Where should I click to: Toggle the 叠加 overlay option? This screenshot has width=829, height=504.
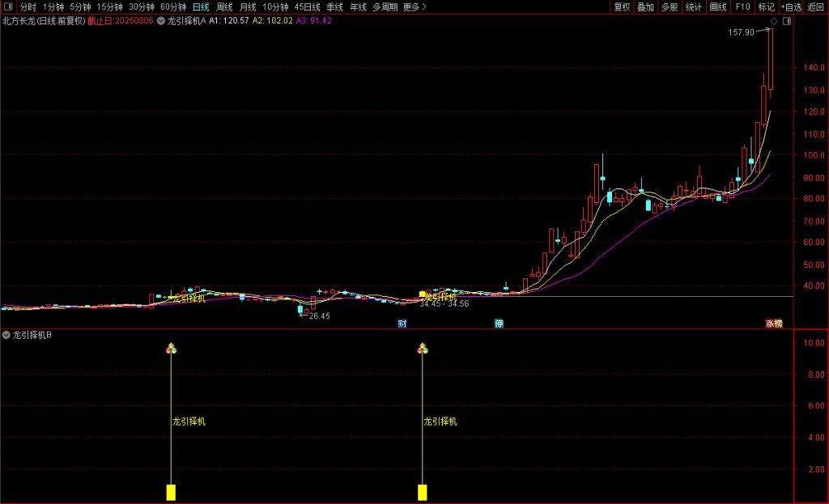pos(645,6)
